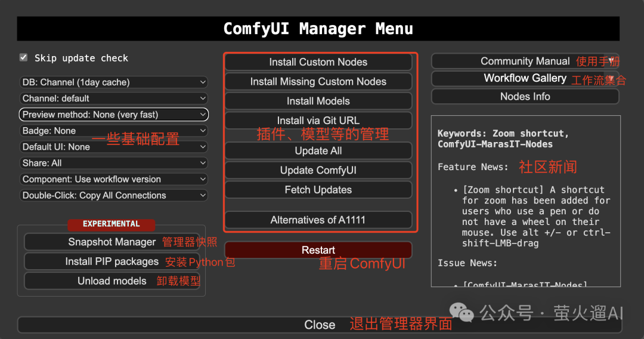Open the Default UI: None selector
The image size is (644, 339).
point(113,147)
